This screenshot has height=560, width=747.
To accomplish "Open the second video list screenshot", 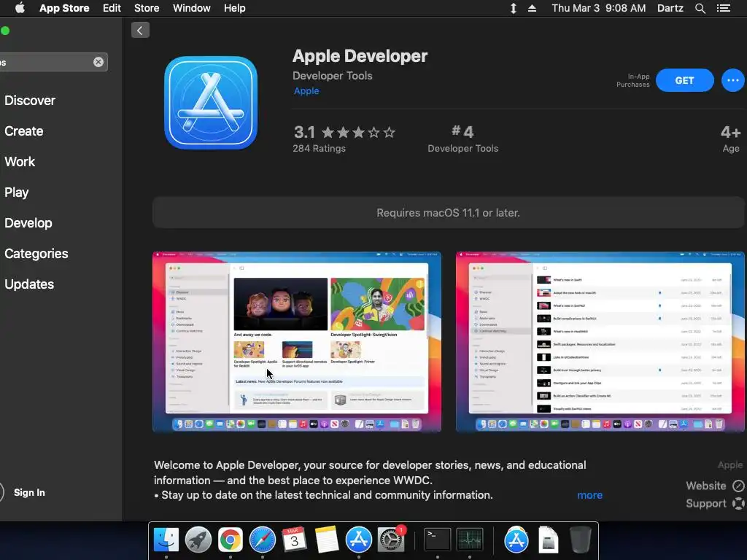I will click(x=600, y=342).
